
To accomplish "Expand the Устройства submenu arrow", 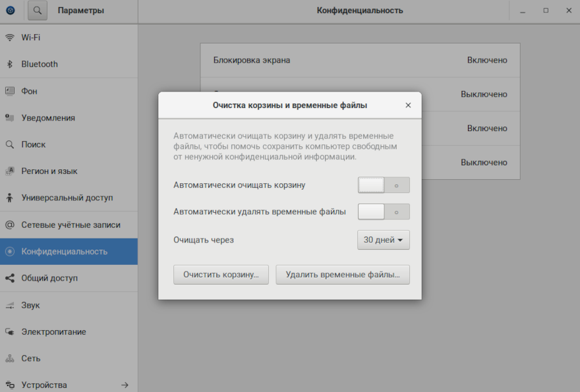I will point(125,385).
